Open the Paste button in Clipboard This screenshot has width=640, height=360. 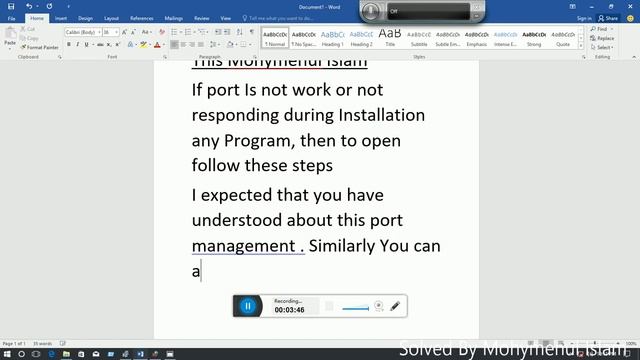(x=10, y=37)
